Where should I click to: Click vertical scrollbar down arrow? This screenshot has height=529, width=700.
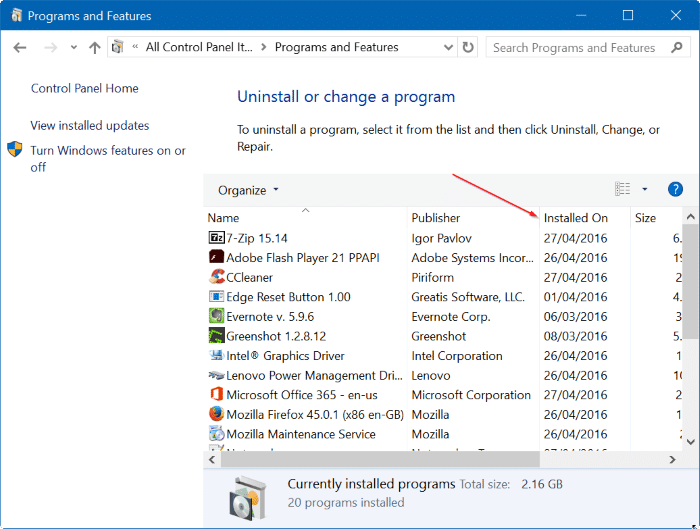tap(691, 442)
